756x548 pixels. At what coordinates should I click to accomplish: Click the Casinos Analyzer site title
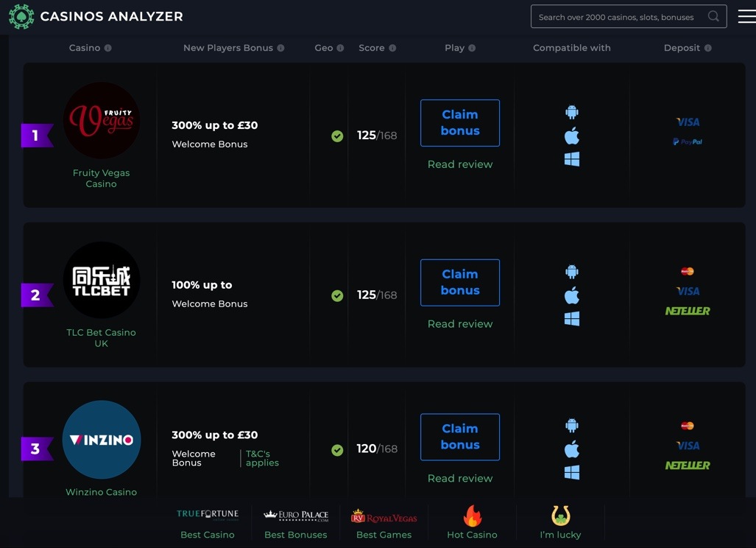pyautogui.click(x=111, y=16)
